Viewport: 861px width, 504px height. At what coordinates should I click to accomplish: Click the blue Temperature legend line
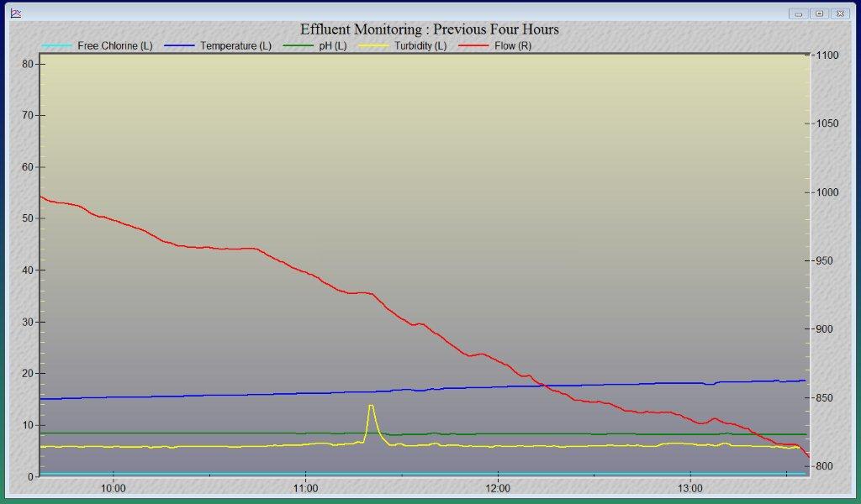click(180, 46)
